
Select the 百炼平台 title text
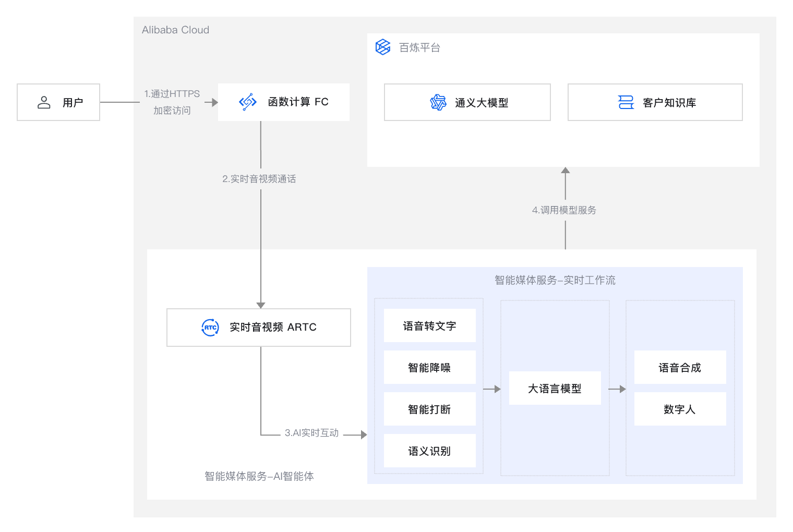pyautogui.click(x=420, y=47)
